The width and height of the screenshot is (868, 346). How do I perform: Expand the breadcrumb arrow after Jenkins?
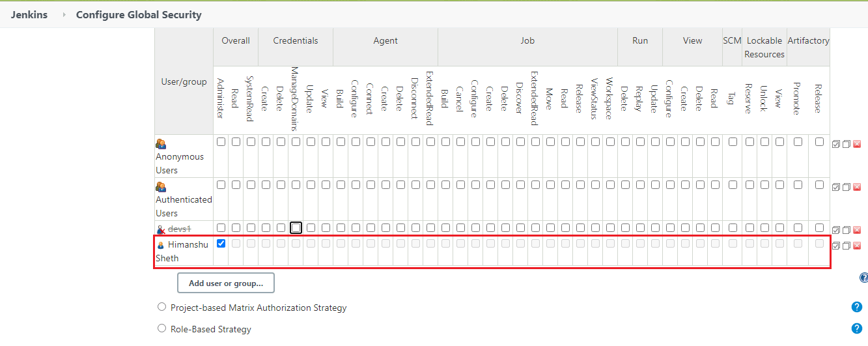tap(64, 14)
